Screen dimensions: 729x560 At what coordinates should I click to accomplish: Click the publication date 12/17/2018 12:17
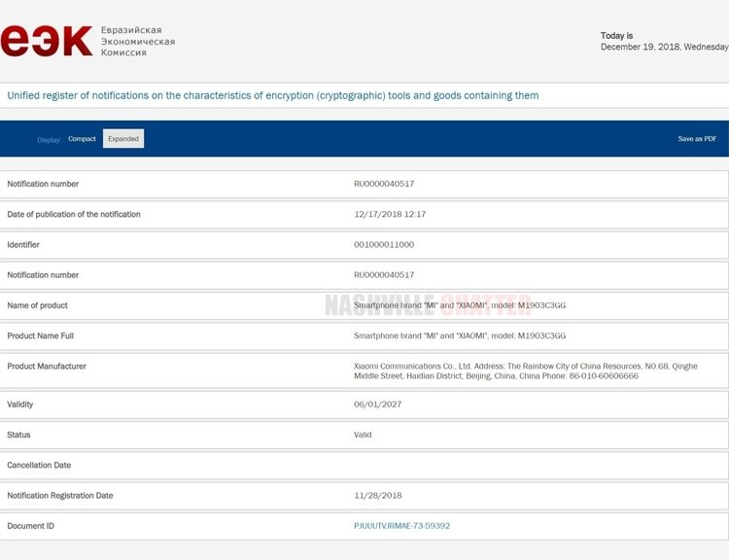tap(390, 214)
